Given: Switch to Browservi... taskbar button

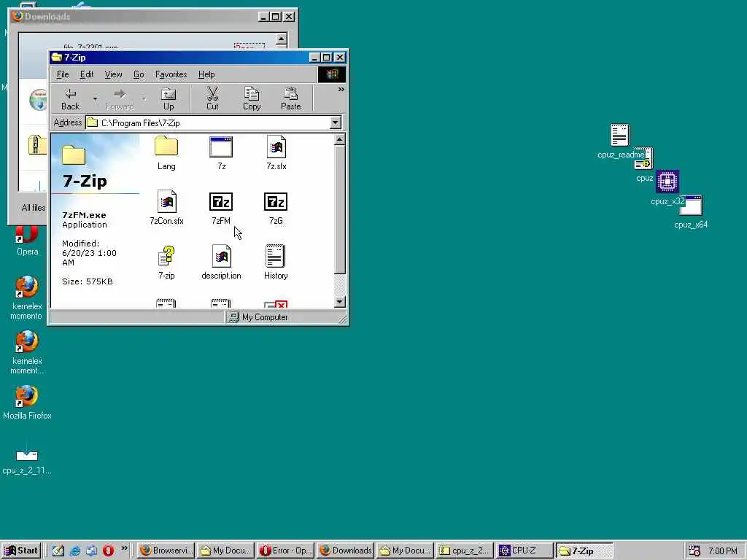Looking at the screenshot, I should pos(166,551).
